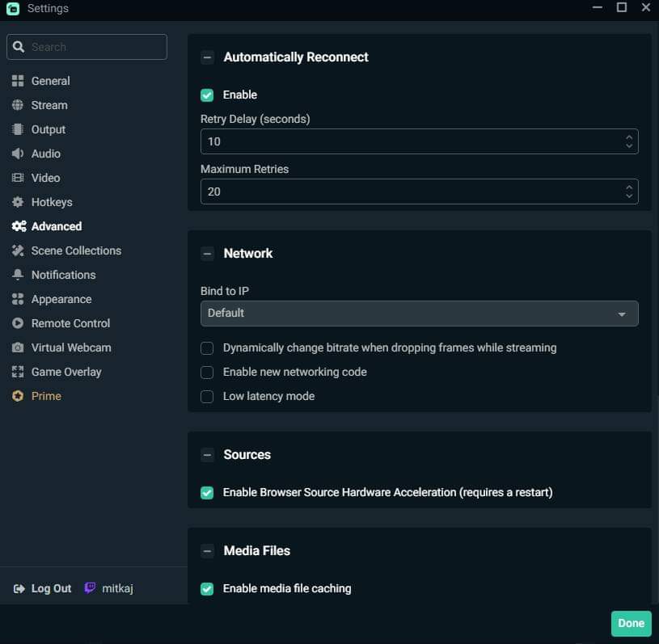This screenshot has height=644, width=659.
Task: Click the Twitch icon beside mitkaj
Action: coord(91,588)
